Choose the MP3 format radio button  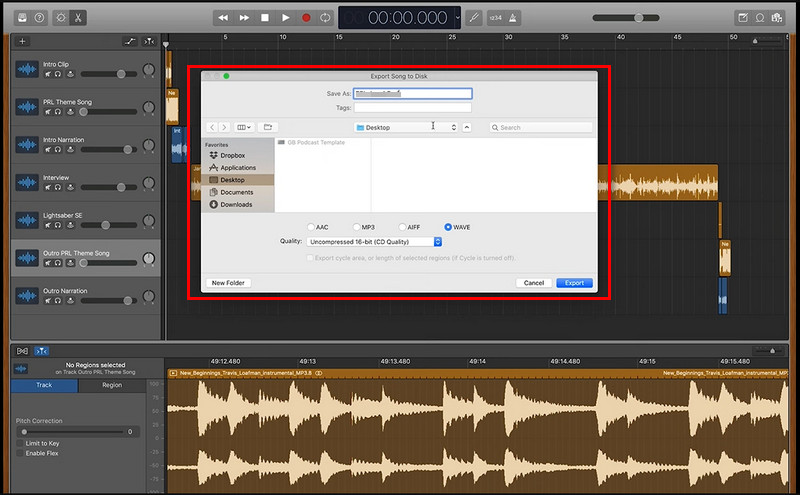[x=357, y=227]
